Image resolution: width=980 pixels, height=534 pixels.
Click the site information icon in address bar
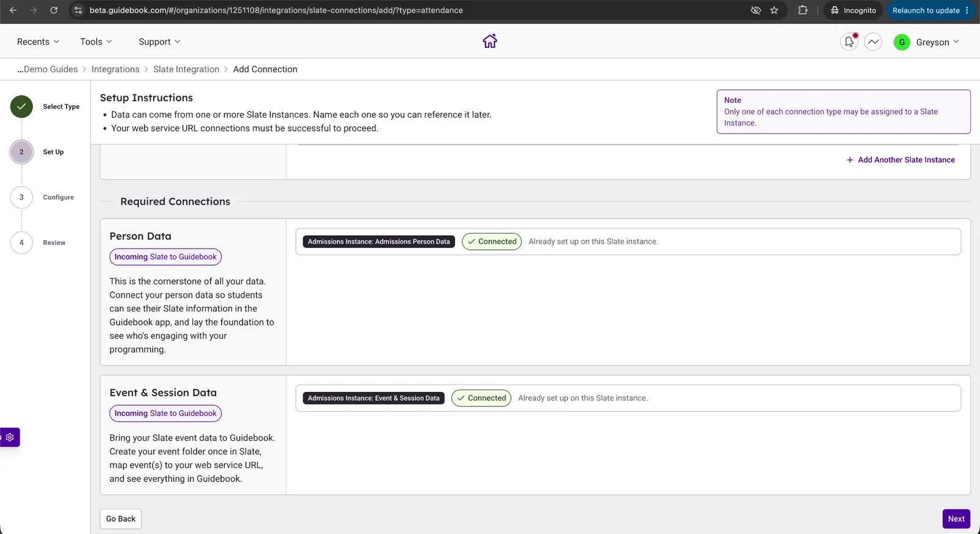[x=78, y=10]
